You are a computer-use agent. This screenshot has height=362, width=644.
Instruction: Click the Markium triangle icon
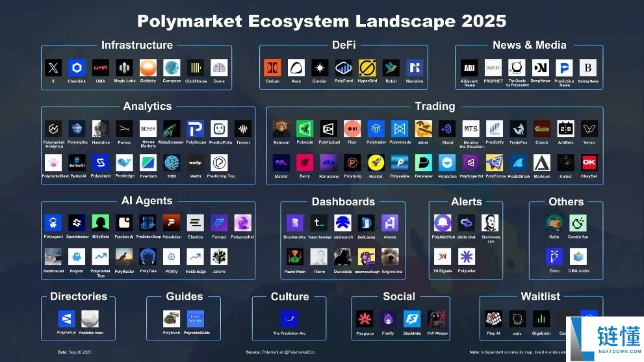(542, 162)
